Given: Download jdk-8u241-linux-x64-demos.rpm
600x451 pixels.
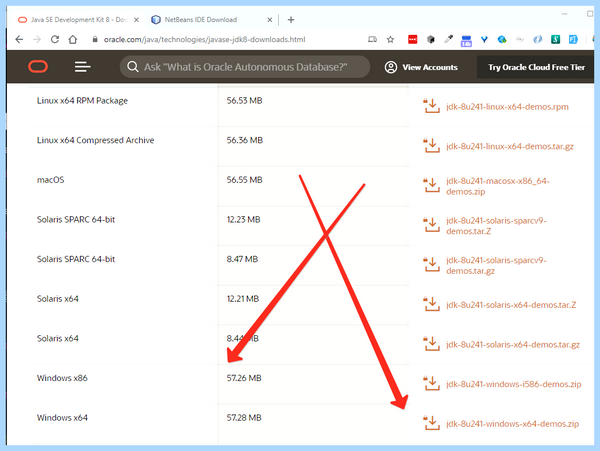Looking at the screenshot, I should pyautogui.click(x=507, y=107).
